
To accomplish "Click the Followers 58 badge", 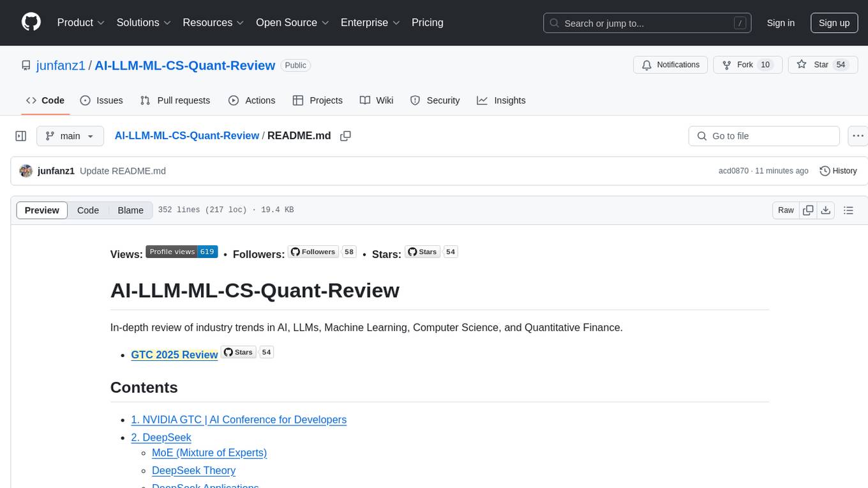I will pos(322,252).
